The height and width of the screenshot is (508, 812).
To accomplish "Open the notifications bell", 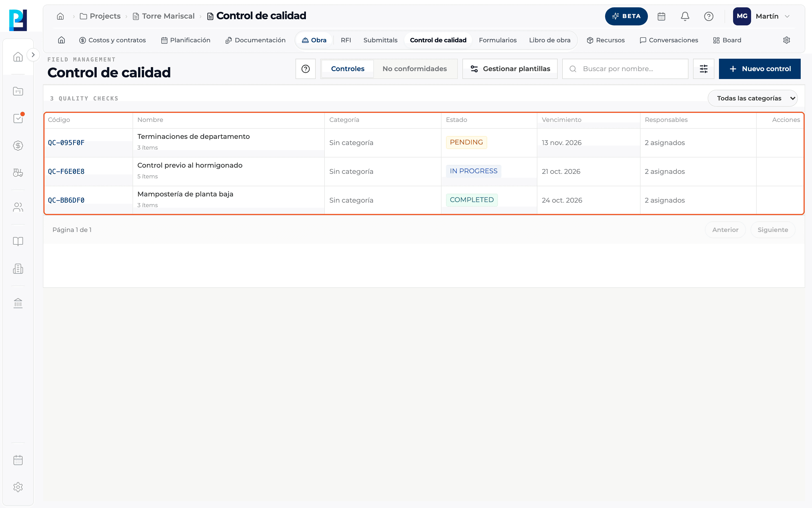I will click(x=685, y=16).
